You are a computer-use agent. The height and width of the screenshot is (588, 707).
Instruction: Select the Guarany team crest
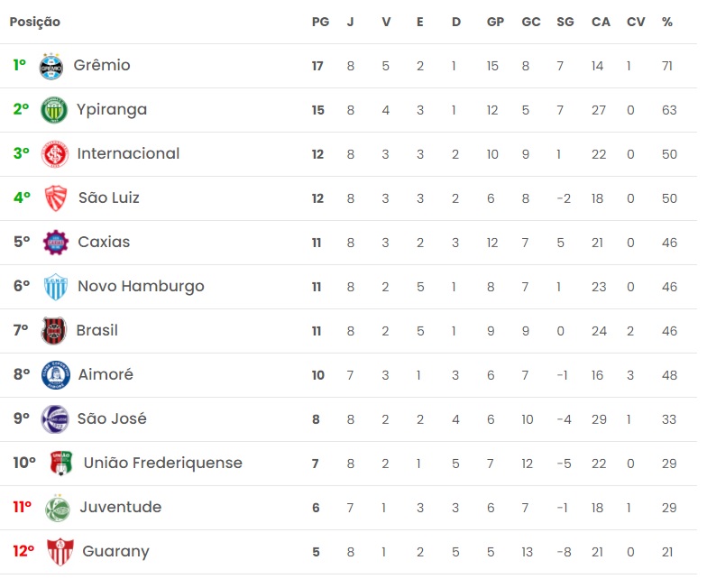pos(60,552)
